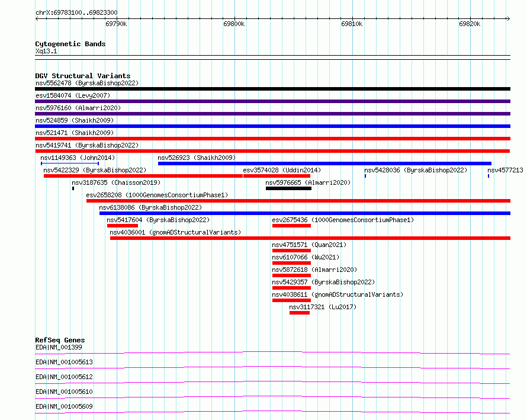Click nsv4751571 (Quan2021) variant label

[x=309, y=245]
